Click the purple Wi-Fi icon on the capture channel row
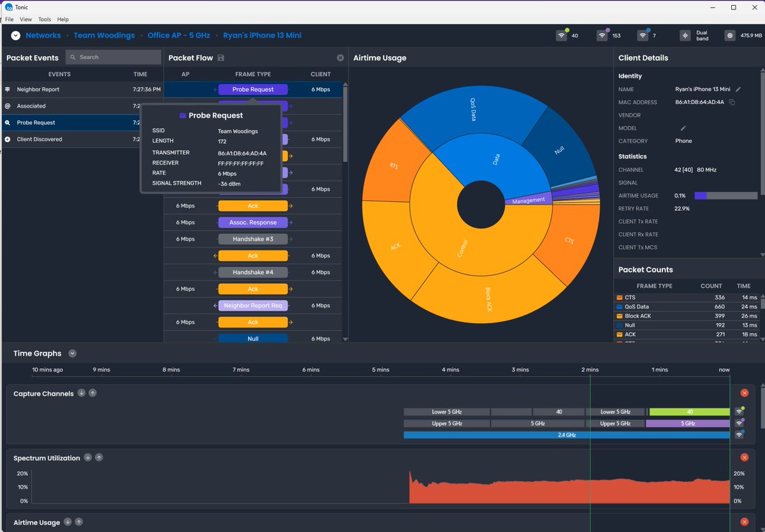Image resolution: width=765 pixels, height=532 pixels. [739, 423]
